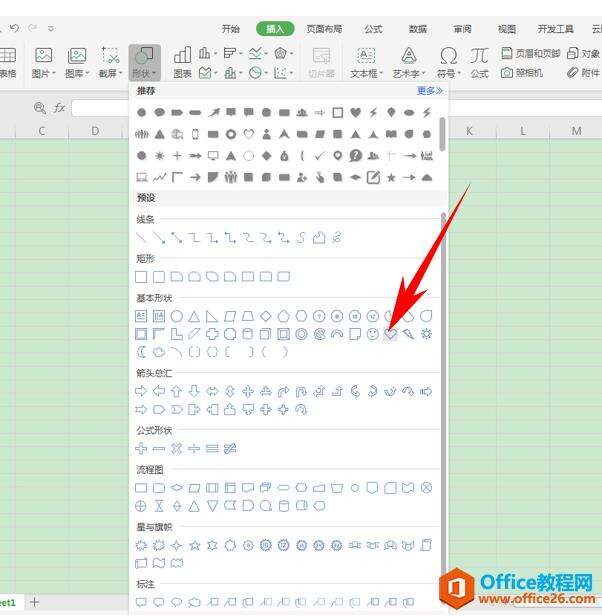
Task: Select the plus sign in 公式形状
Action: point(141,448)
